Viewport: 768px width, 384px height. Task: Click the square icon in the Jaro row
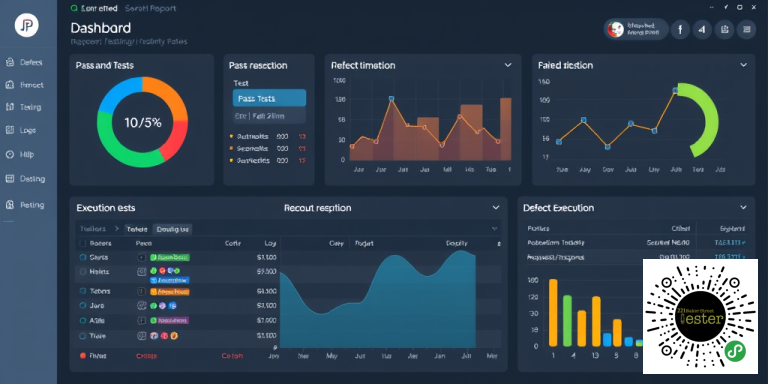142,306
